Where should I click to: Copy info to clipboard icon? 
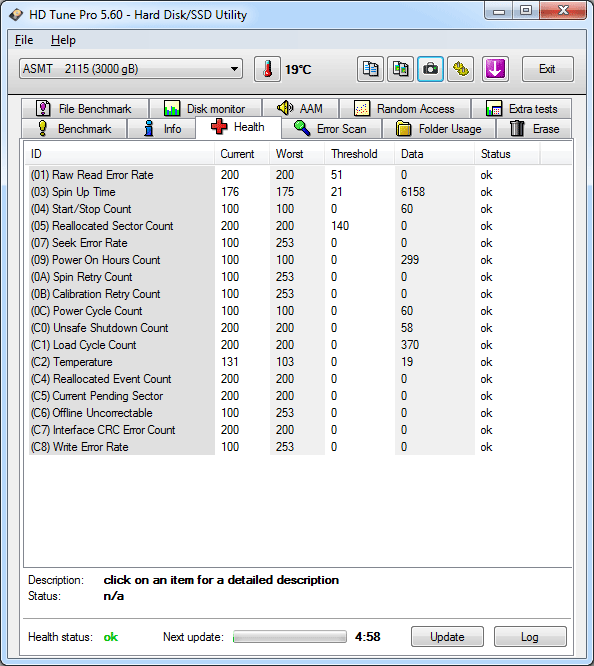point(370,69)
